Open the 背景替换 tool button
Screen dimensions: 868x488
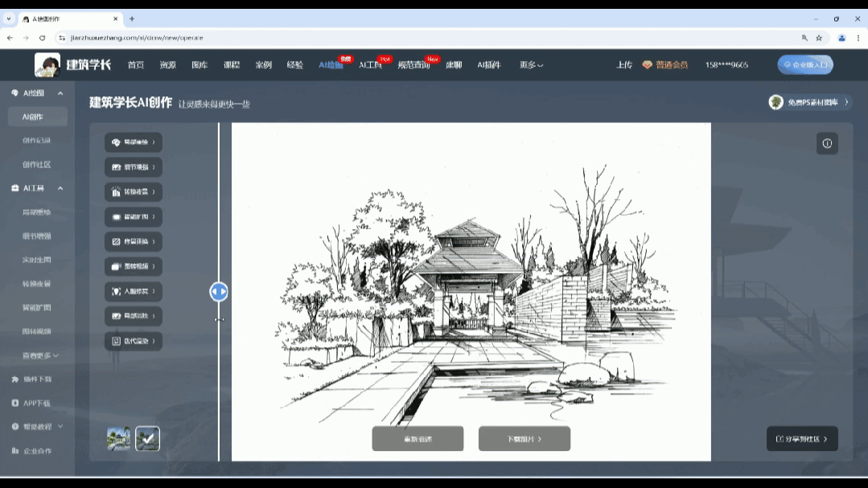134,242
